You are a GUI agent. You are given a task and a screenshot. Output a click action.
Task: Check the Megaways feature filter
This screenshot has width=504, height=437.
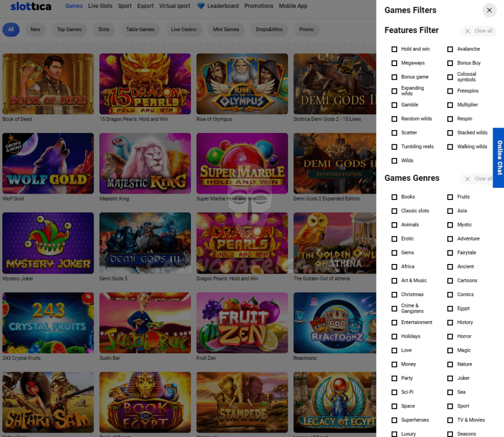pos(394,63)
